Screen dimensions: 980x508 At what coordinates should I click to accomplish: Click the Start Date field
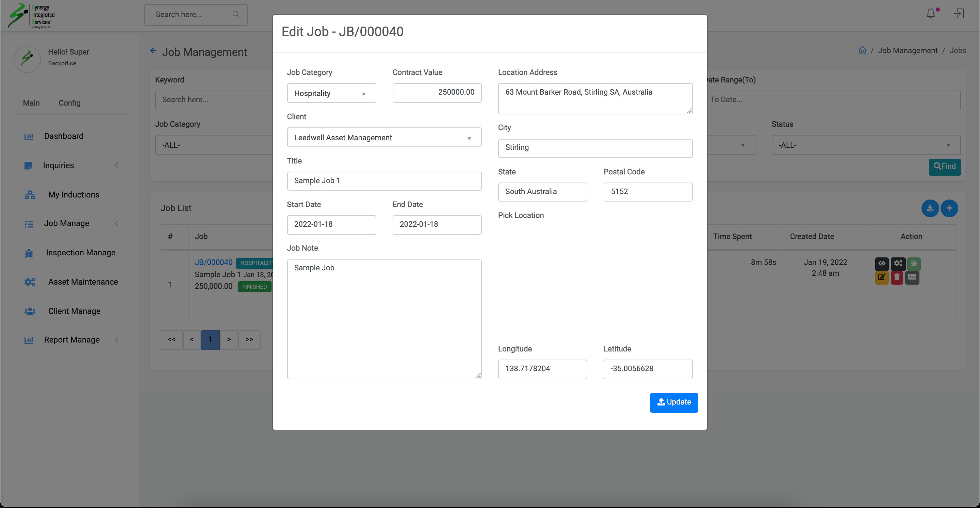pos(331,224)
